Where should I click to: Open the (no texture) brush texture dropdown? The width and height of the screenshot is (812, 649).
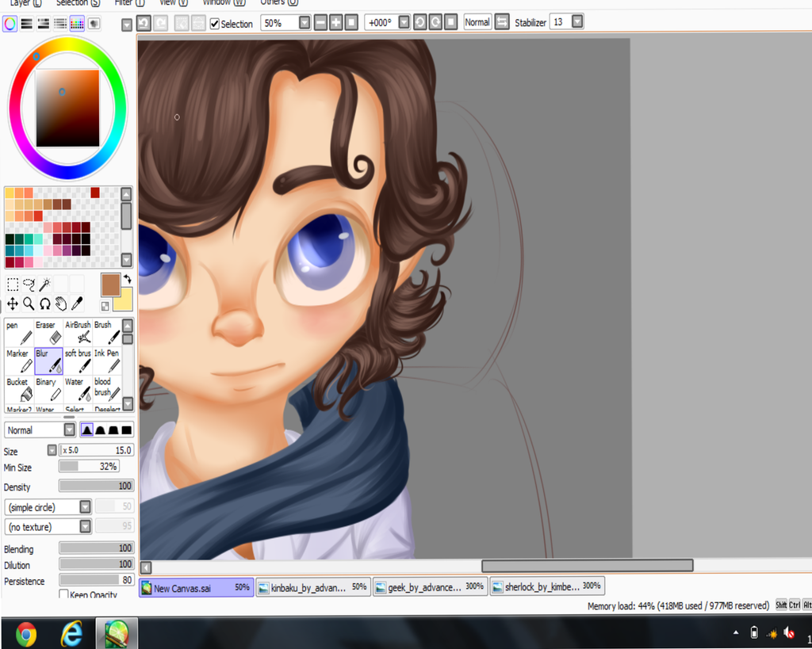pos(86,526)
